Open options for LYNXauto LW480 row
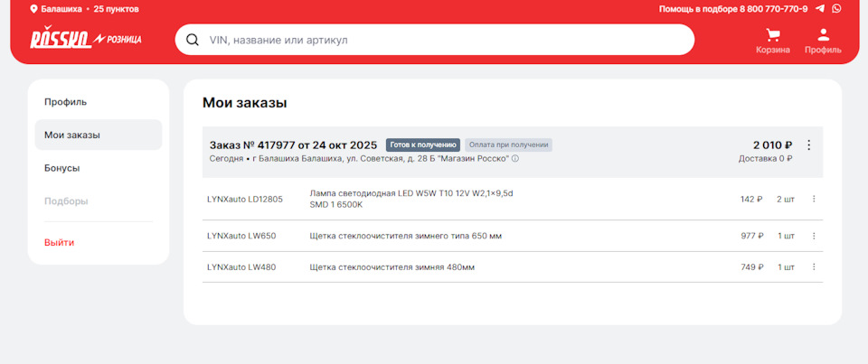The width and height of the screenshot is (868, 364). 813,266
